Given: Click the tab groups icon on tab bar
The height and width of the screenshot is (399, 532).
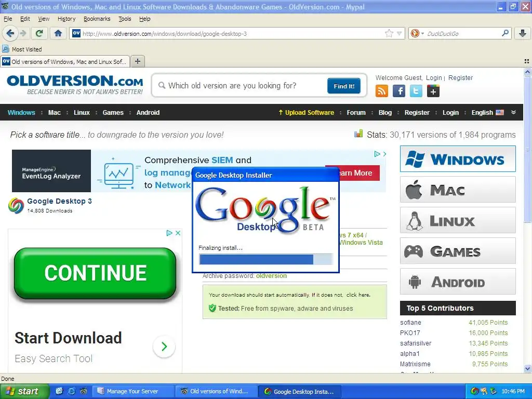Looking at the screenshot, I should click(527, 61).
